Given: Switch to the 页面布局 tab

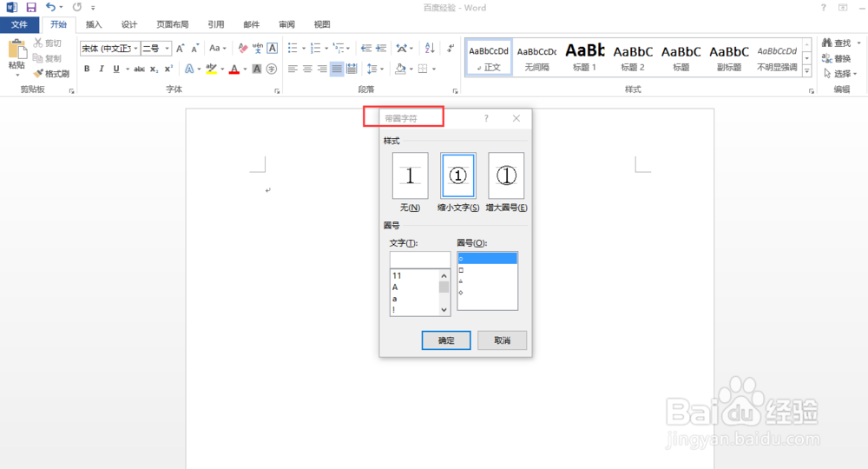Looking at the screenshot, I should (172, 24).
